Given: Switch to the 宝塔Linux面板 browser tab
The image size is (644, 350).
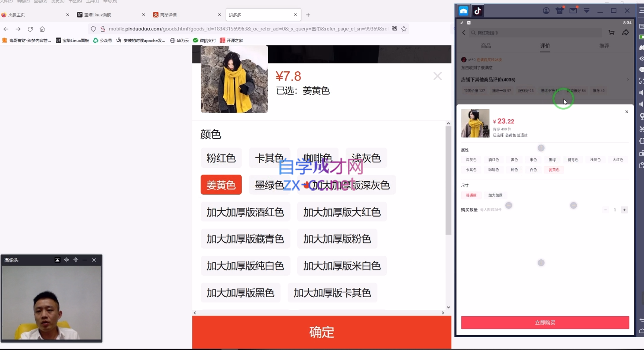Looking at the screenshot, I should [x=111, y=15].
